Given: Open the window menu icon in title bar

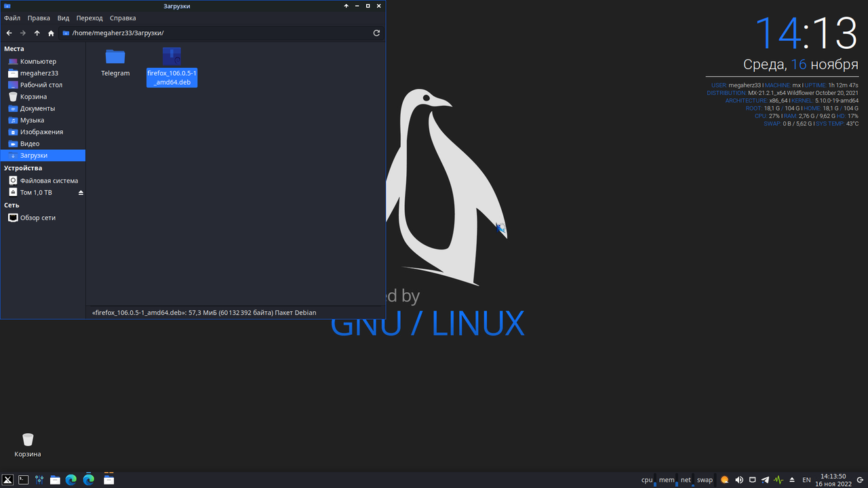Looking at the screenshot, I should pyautogui.click(x=7, y=6).
